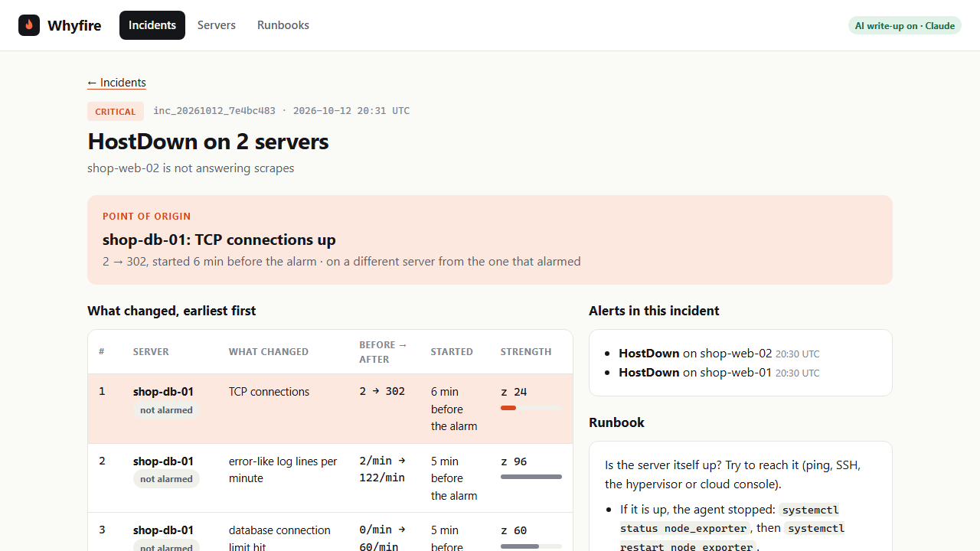Click the systemctl status node_exporter command
Image resolution: width=980 pixels, height=551 pixels.
coord(730,519)
